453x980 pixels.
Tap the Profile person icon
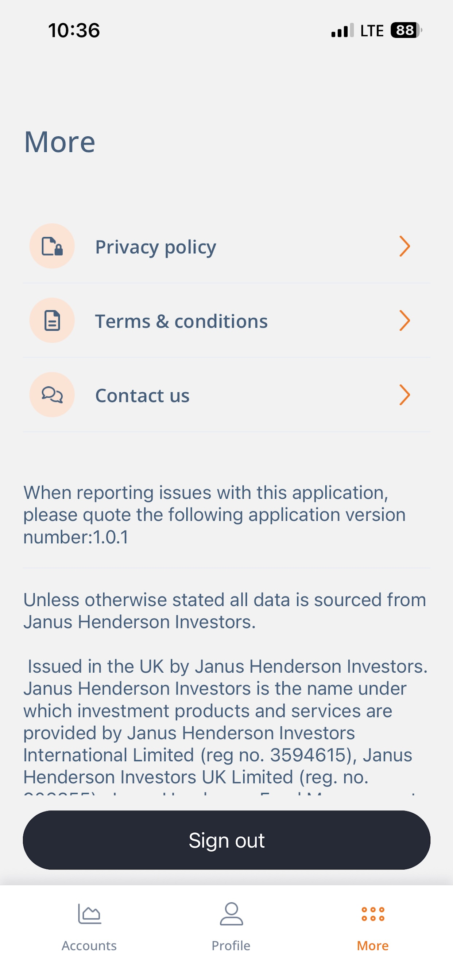tap(231, 914)
